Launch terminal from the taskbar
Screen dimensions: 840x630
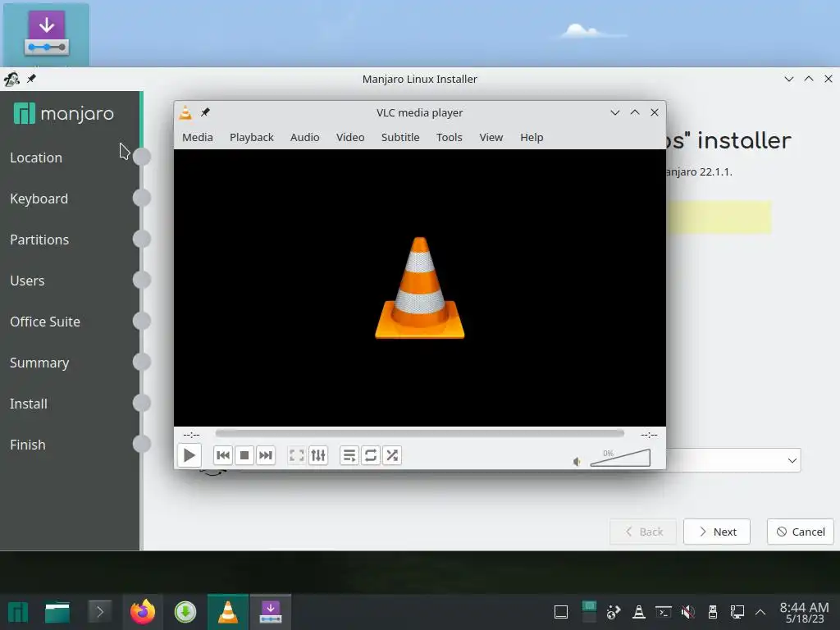[x=99, y=612]
